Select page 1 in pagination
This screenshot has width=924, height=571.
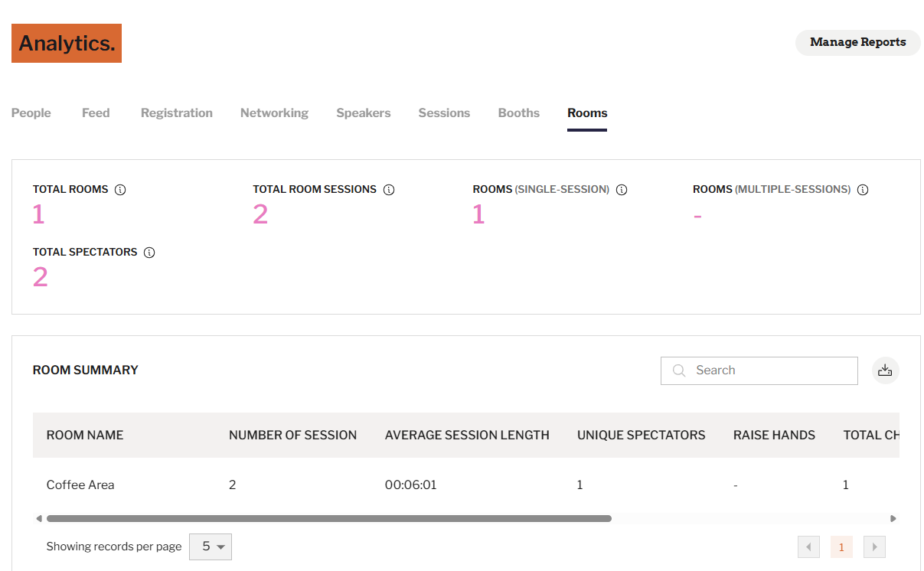click(841, 547)
